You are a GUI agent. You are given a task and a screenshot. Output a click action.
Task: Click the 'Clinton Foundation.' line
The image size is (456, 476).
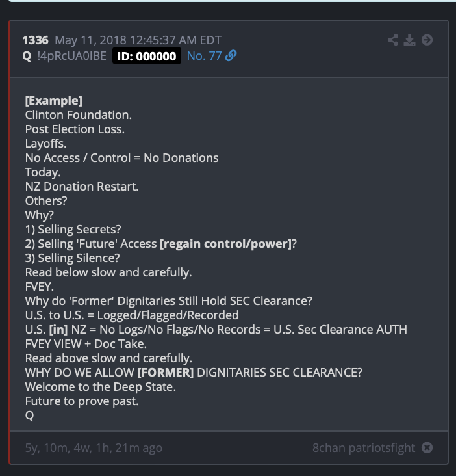point(79,115)
